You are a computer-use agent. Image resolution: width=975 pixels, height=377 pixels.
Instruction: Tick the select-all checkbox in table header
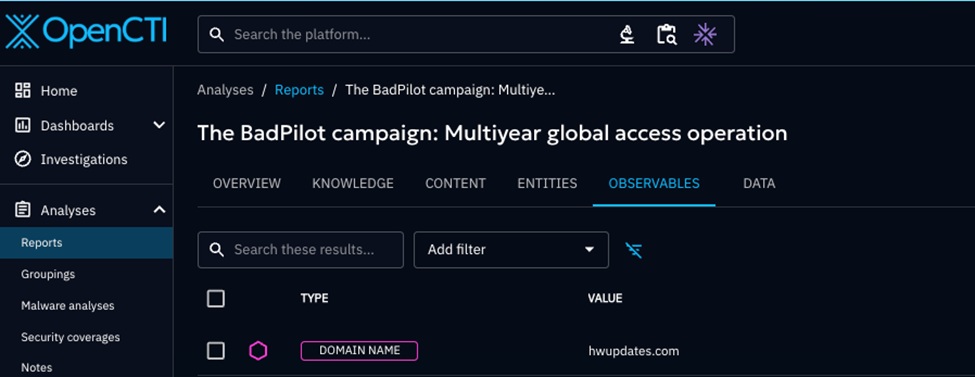point(215,299)
